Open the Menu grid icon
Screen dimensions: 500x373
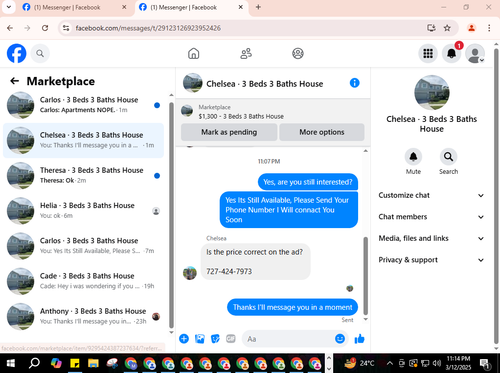428,53
